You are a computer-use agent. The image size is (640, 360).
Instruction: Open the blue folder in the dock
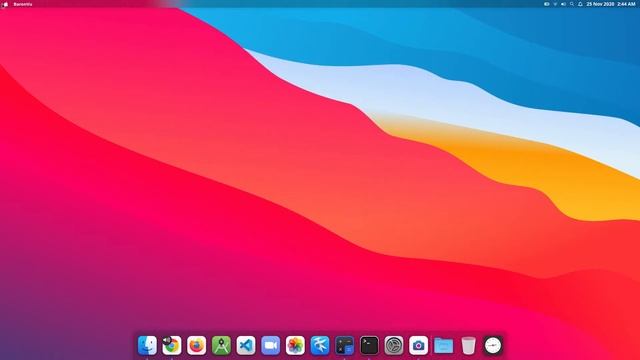(x=444, y=346)
